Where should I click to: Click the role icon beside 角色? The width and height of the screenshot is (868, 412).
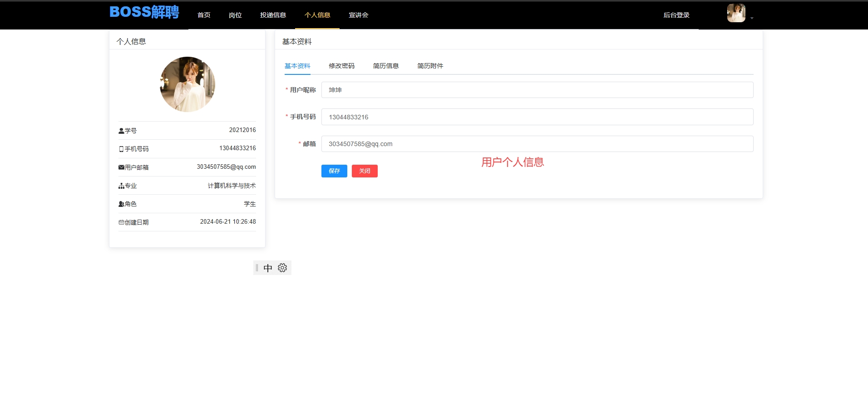pos(121,204)
